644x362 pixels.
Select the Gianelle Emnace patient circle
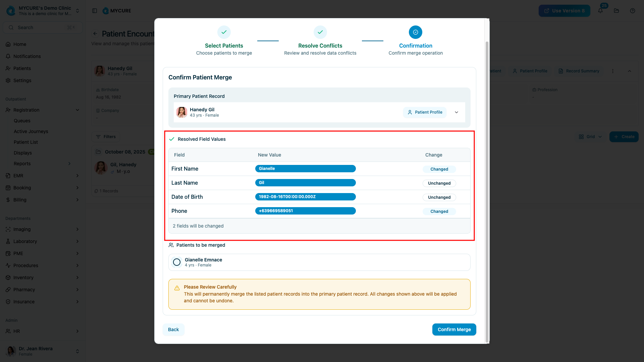tap(177, 262)
